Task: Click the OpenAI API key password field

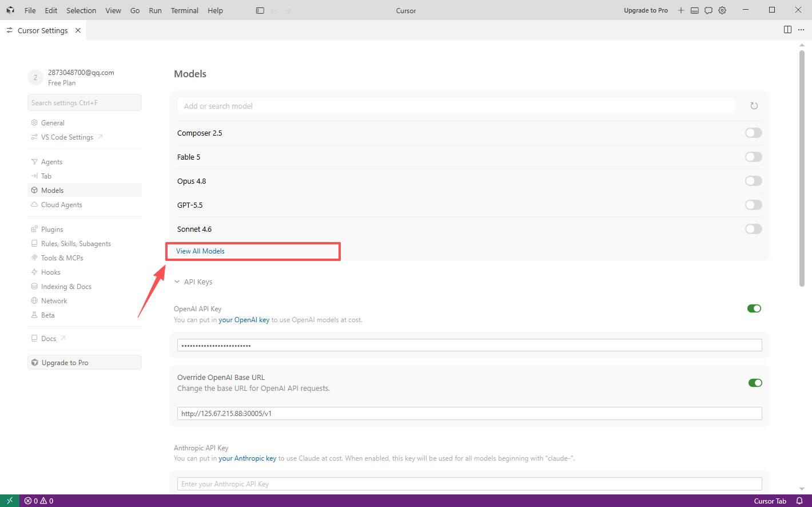Action: [x=469, y=345]
